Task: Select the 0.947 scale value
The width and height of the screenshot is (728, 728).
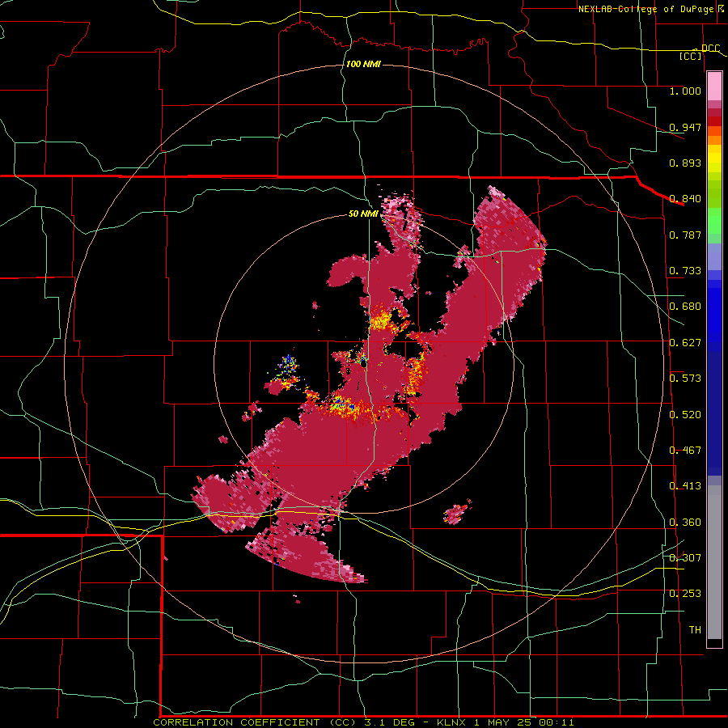Action: pos(685,127)
